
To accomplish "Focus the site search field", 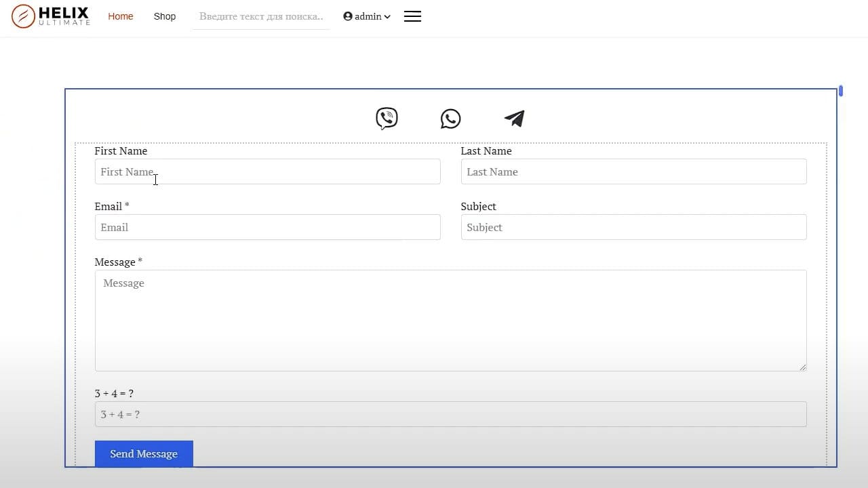I will click(x=261, y=16).
